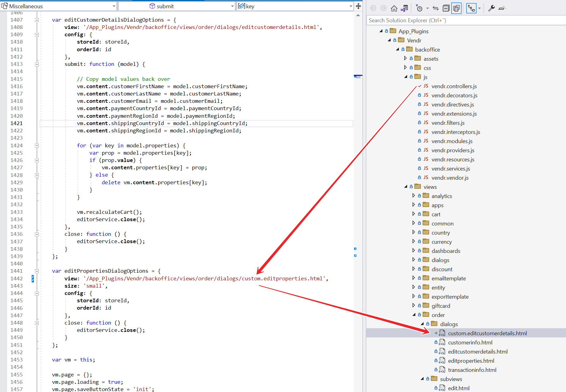Expand the css folder
The image size is (566, 392).
coord(405,67)
